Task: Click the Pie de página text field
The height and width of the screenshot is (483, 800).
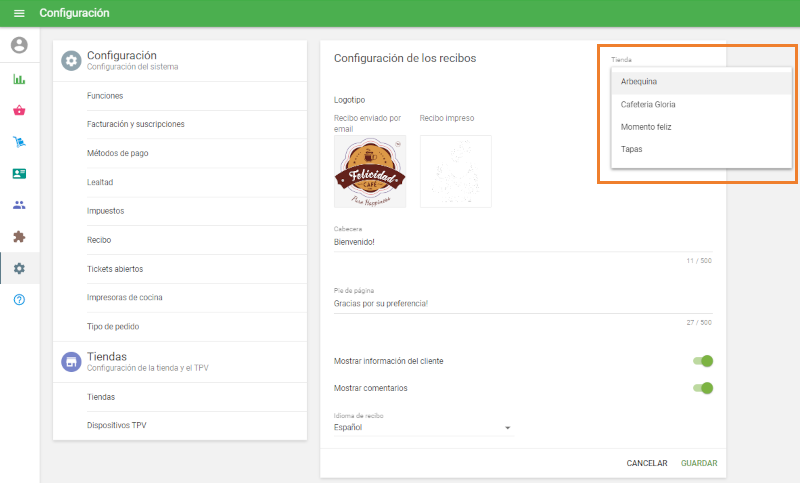Action: coord(522,303)
